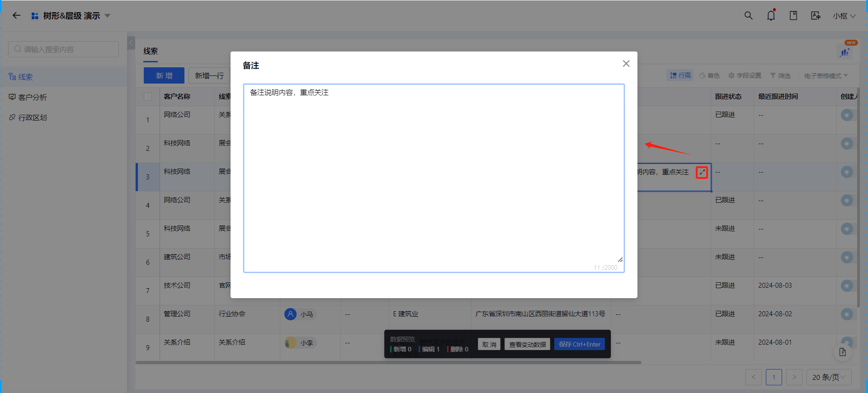Screen dimensions: 868x393
Task: Open the 着色 coloring option
Action: [709, 75]
